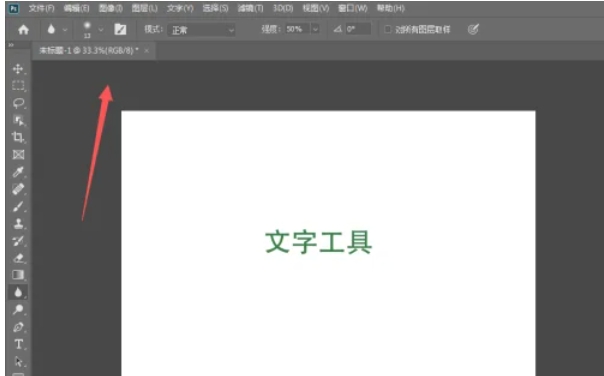Select the Pen tool
604x376 pixels.
pos(18,327)
